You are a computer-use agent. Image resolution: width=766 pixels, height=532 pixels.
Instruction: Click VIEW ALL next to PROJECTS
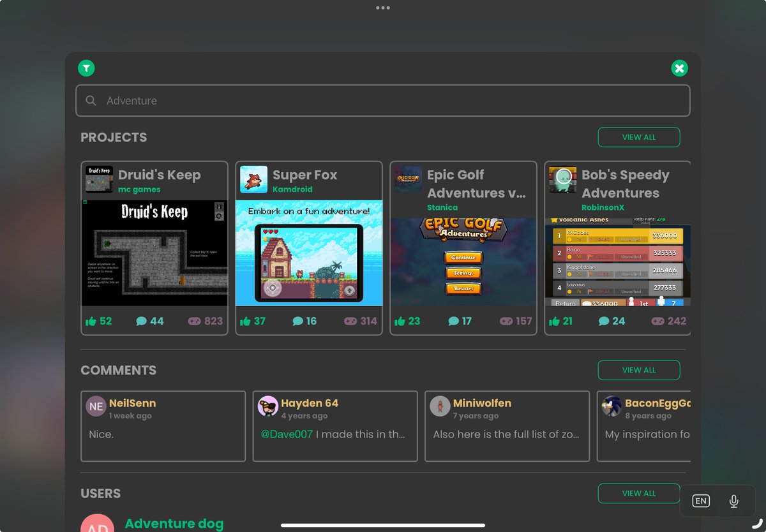pyautogui.click(x=638, y=137)
